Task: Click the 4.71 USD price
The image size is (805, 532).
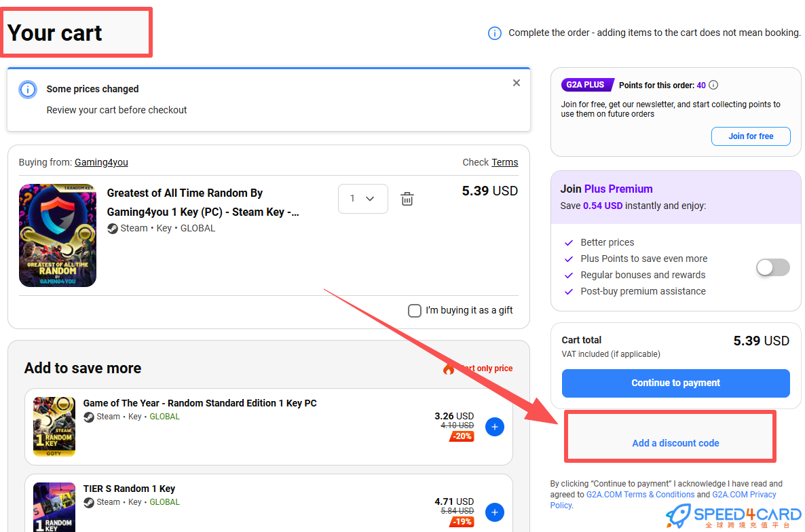Action: click(454, 501)
